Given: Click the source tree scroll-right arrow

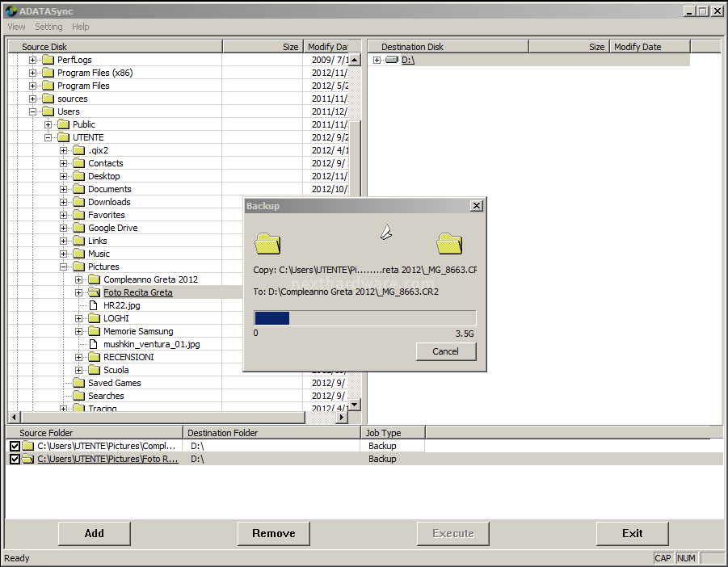Looking at the screenshot, I should (342, 417).
